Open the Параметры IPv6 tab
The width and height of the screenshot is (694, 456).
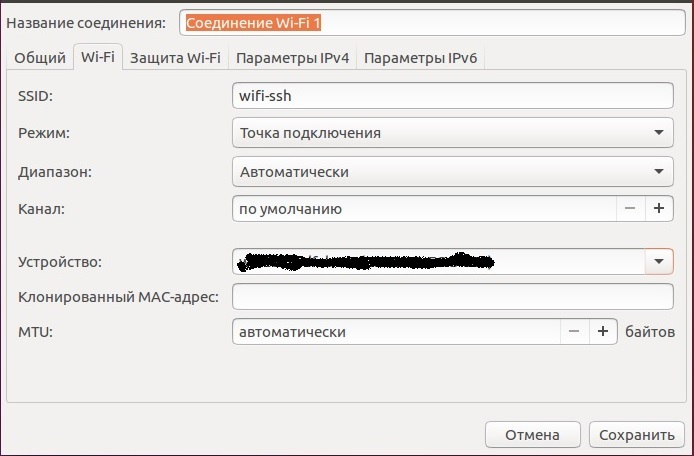[x=422, y=58]
